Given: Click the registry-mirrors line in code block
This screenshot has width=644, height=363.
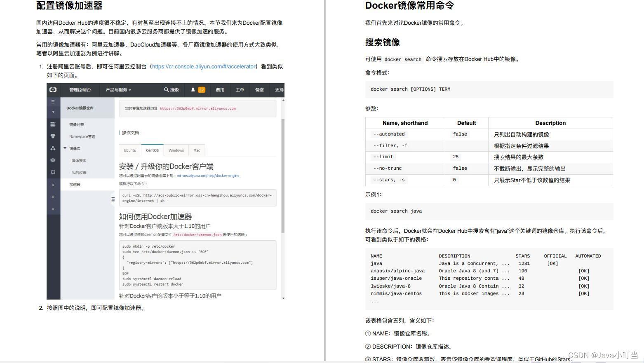Looking at the screenshot, I should [x=190, y=262].
